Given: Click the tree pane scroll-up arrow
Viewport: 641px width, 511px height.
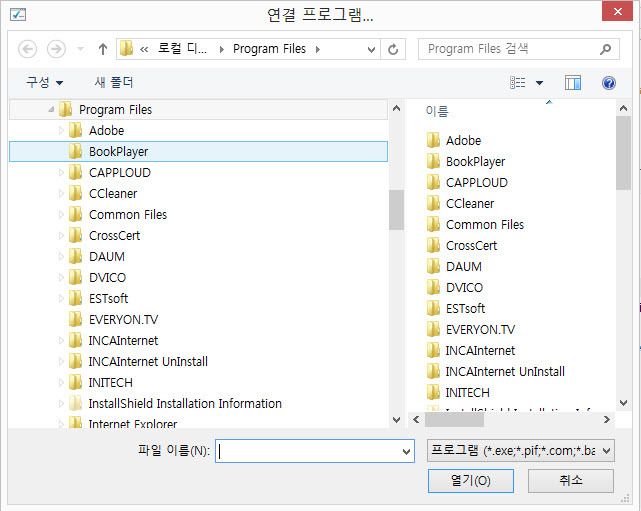Looking at the screenshot, I should tap(396, 108).
